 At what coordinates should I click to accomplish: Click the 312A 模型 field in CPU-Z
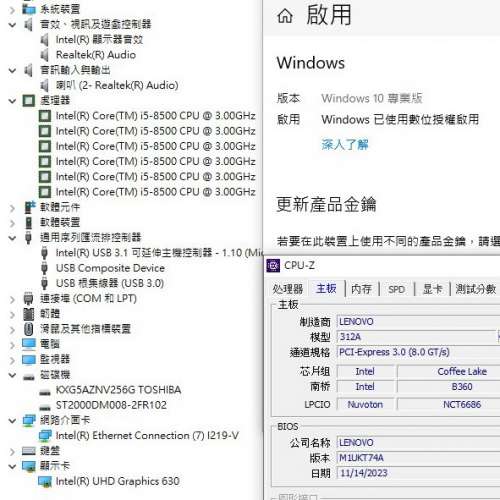point(417,337)
